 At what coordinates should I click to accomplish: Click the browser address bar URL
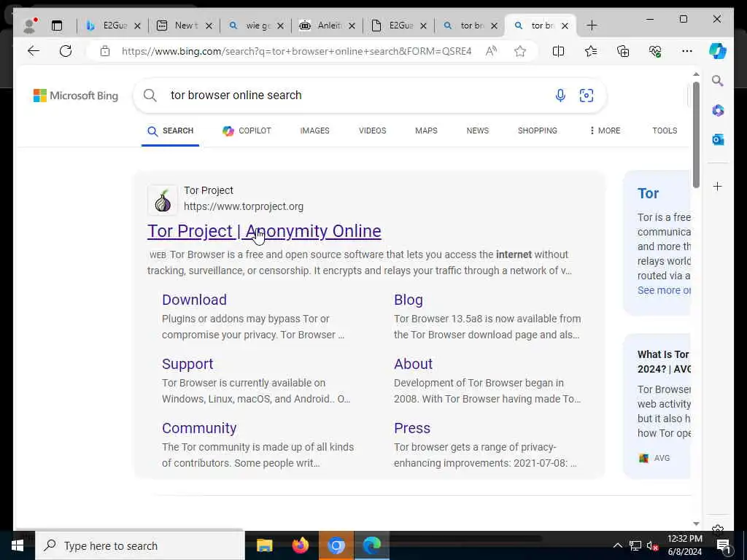(x=296, y=51)
